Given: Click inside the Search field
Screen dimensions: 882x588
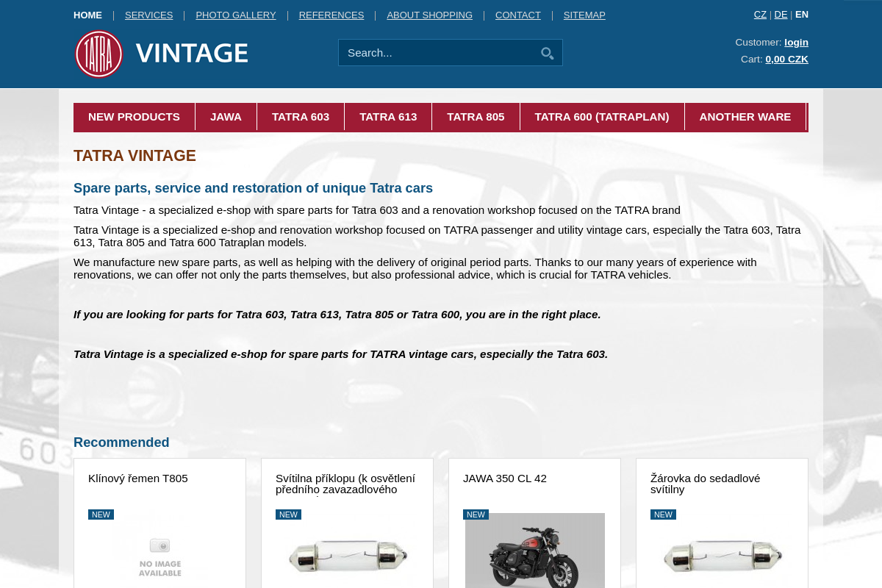Looking at the screenshot, I should [434, 53].
